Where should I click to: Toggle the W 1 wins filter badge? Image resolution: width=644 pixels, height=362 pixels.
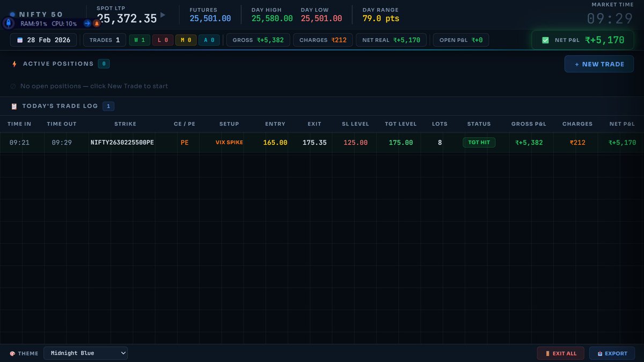point(140,39)
